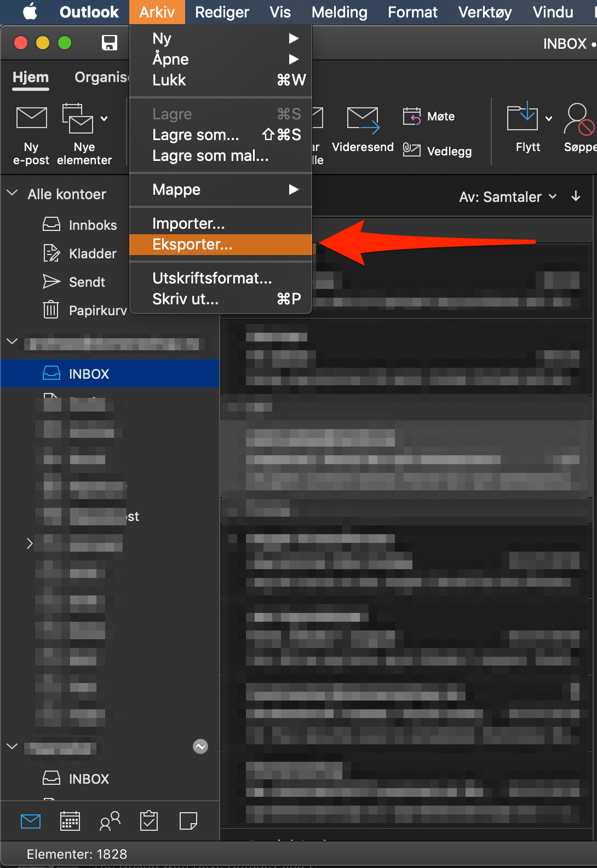The width and height of the screenshot is (597, 868).
Task: Click the save floppy disk icon
Action: (x=110, y=43)
